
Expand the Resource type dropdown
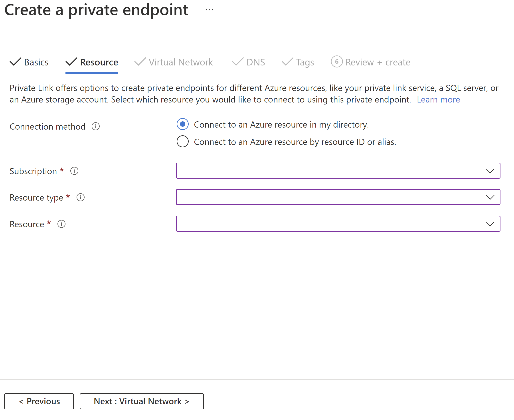click(x=490, y=197)
